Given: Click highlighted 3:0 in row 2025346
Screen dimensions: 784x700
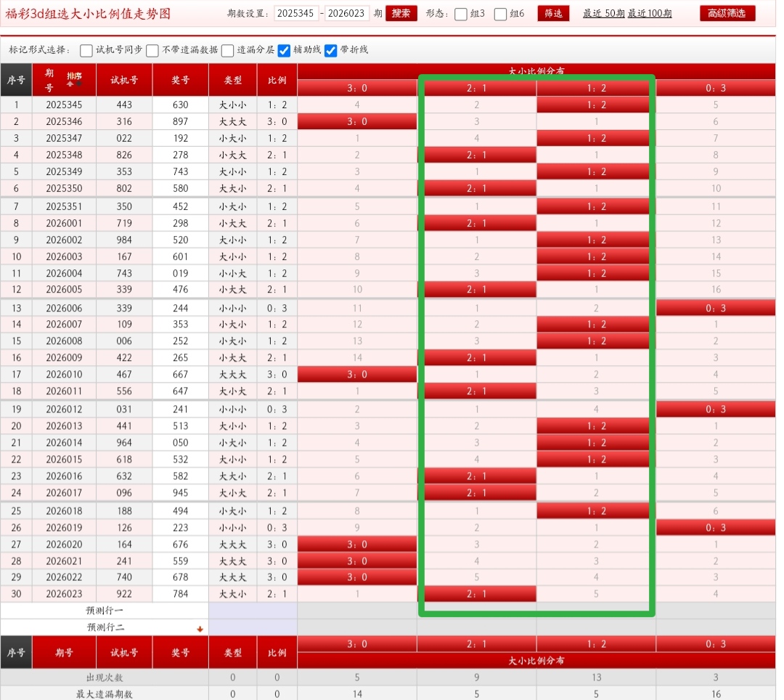Looking at the screenshot, I should point(357,121).
